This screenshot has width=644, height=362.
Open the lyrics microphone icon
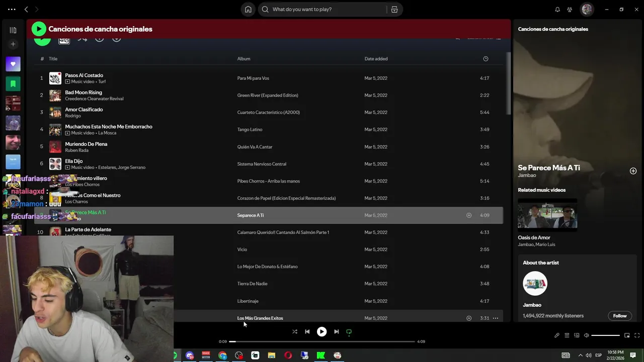coord(557,335)
